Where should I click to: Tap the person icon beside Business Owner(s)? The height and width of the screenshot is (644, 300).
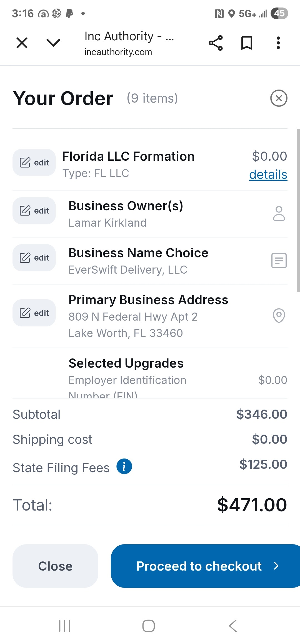279,213
